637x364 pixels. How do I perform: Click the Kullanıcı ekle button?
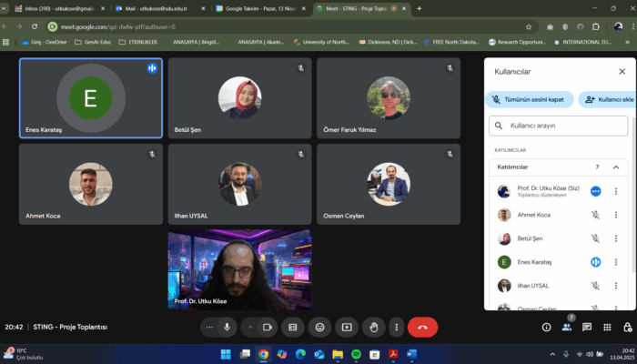pos(606,99)
